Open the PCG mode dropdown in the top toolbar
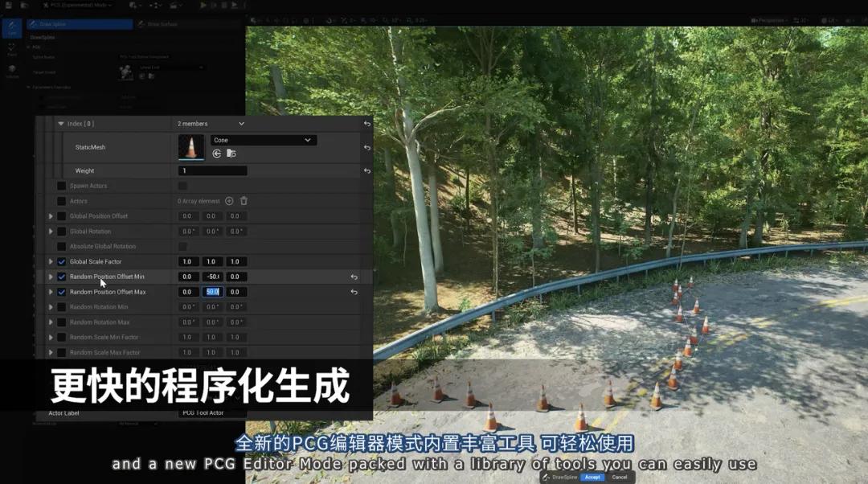The height and width of the screenshot is (484, 868). pyautogui.click(x=77, y=5)
